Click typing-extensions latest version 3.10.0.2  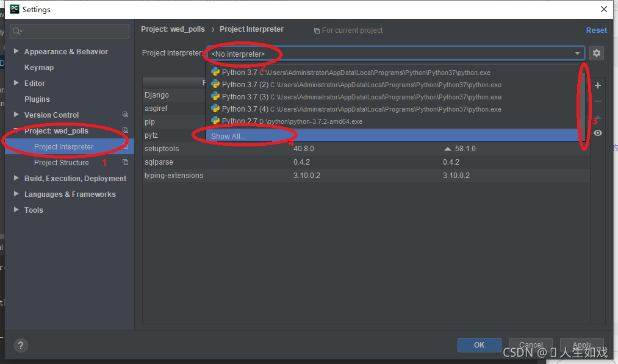click(456, 176)
